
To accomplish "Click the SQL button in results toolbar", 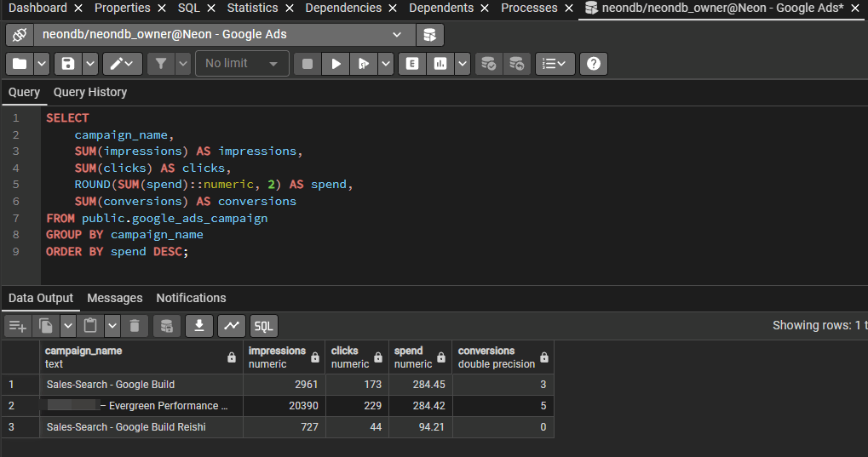I will [x=263, y=327].
